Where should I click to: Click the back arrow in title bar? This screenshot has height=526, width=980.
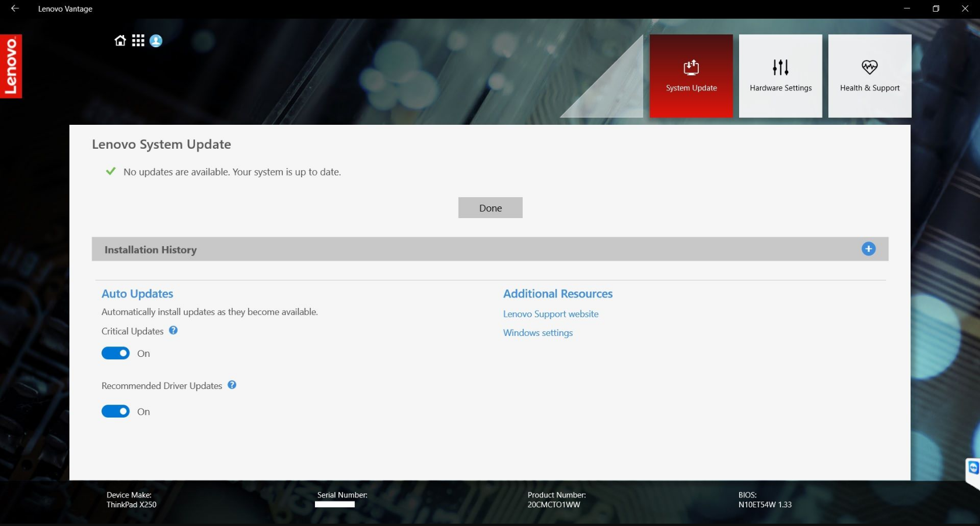pos(15,8)
